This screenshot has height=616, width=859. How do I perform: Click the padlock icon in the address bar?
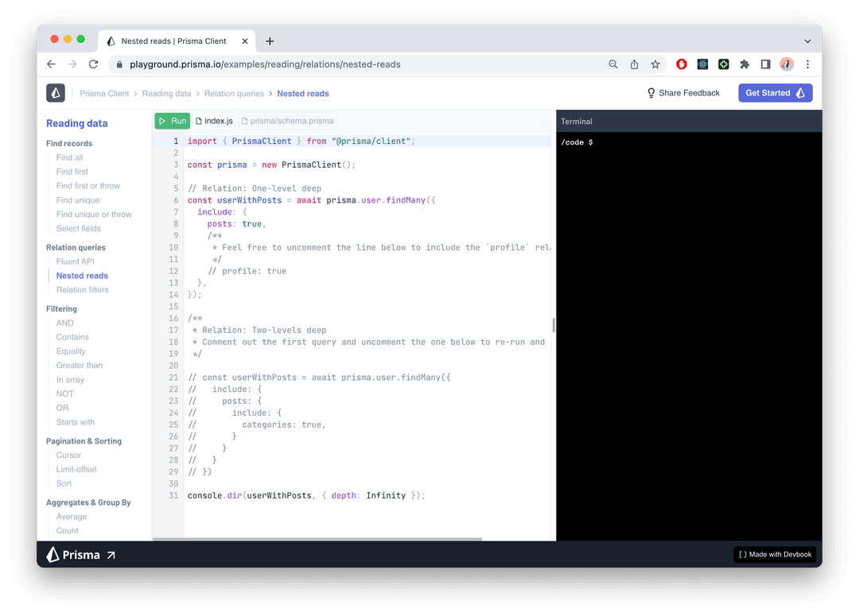[x=119, y=64]
